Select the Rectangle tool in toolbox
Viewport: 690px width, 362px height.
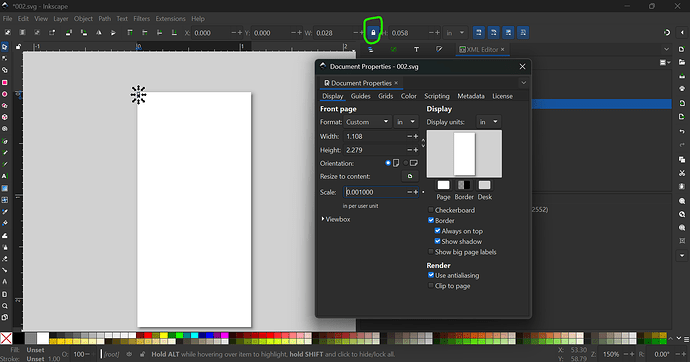[x=4, y=82]
